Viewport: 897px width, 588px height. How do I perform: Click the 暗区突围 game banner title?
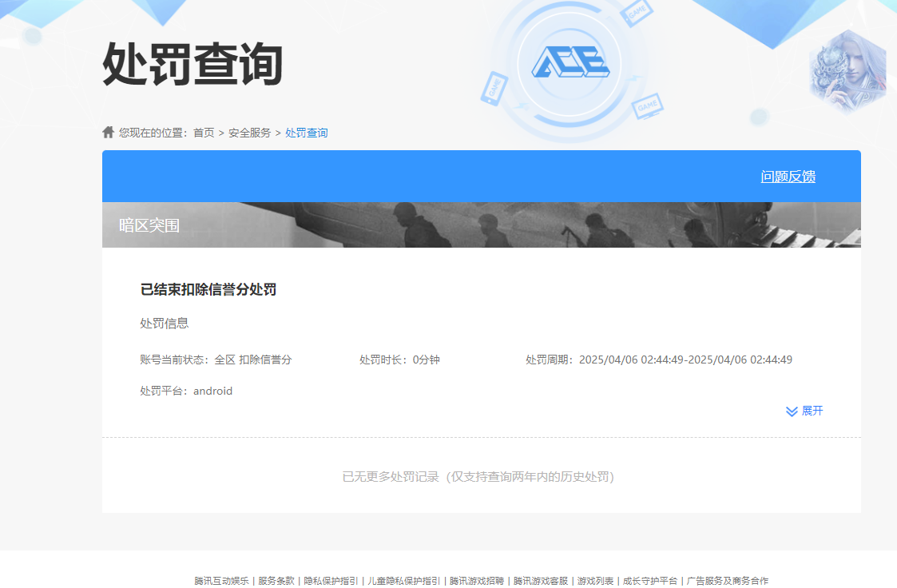tap(149, 225)
